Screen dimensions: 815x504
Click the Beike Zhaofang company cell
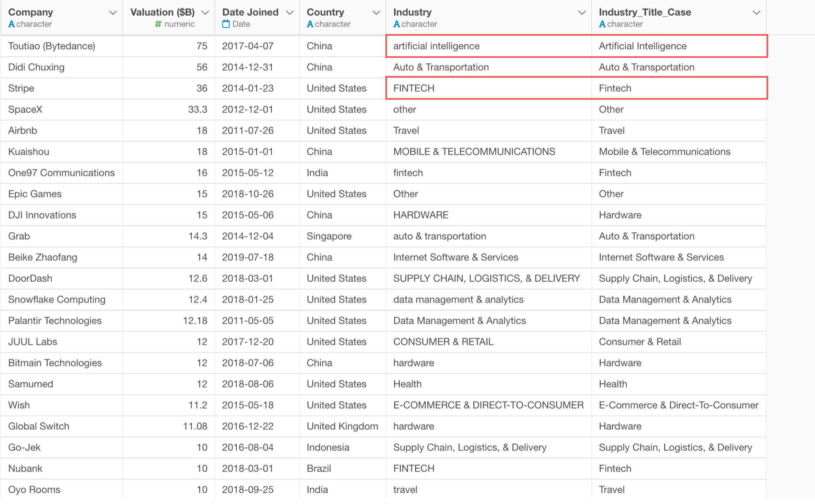(62, 257)
